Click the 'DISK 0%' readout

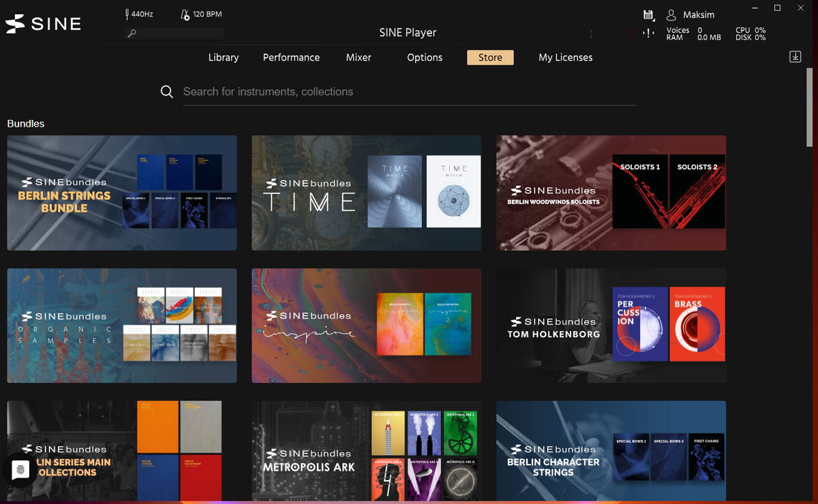pyautogui.click(x=751, y=37)
